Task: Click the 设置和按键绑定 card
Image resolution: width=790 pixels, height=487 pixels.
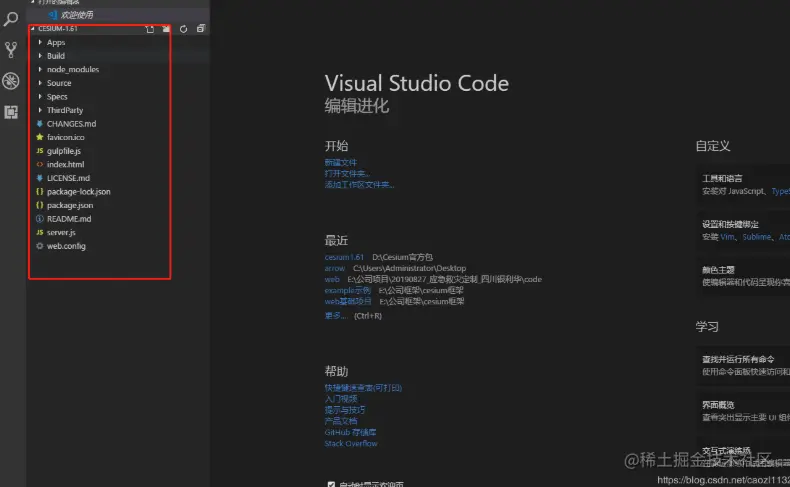Action: tap(743, 231)
